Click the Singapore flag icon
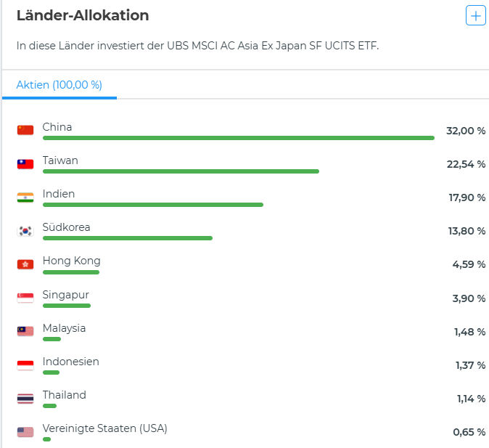 pos(25,298)
